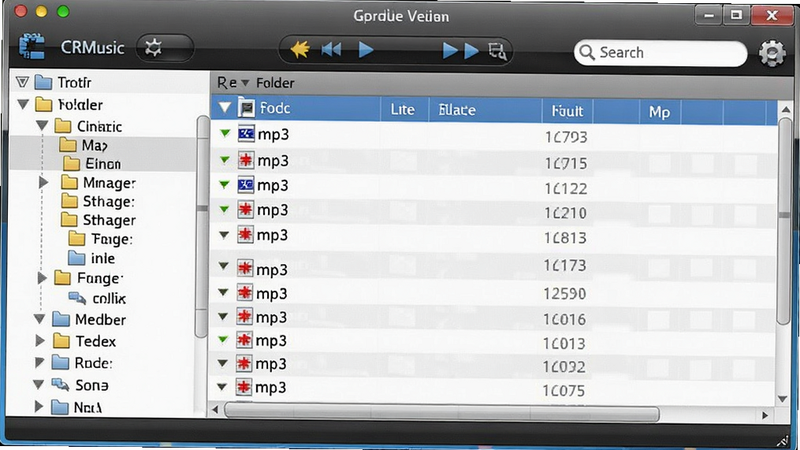Select the collix item in tree

pos(97,298)
